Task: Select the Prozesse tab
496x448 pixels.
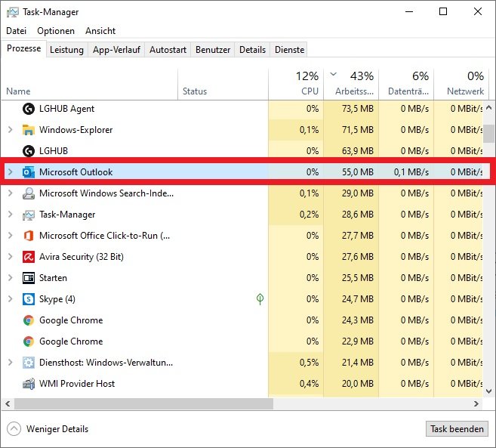Action: pos(23,48)
